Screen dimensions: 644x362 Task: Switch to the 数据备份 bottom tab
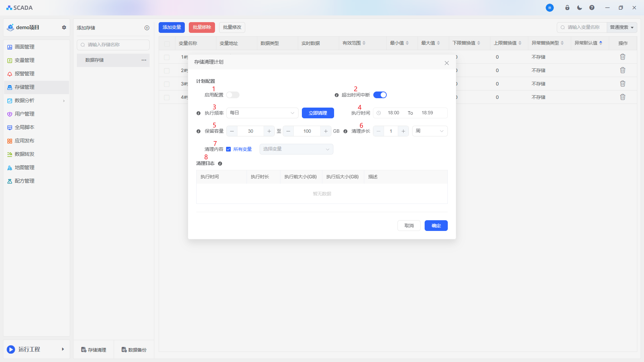134,350
